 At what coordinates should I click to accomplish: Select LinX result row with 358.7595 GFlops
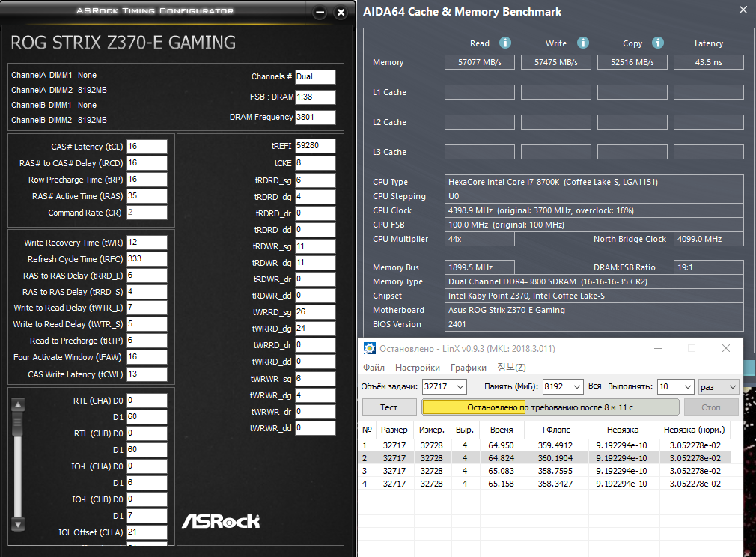[546, 471]
